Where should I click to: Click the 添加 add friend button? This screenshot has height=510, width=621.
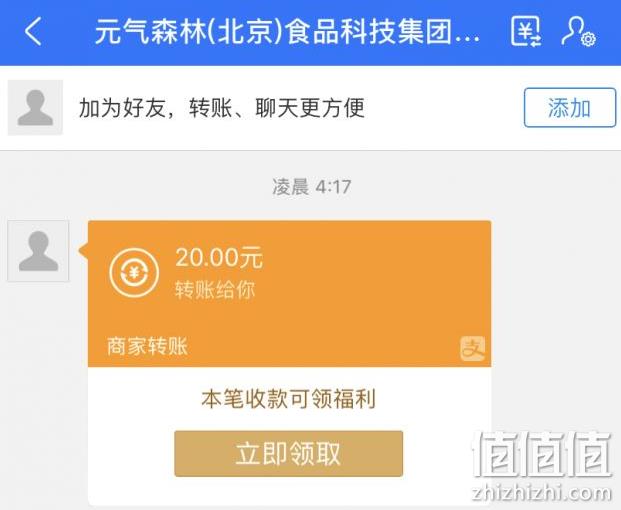(x=570, y=108)
